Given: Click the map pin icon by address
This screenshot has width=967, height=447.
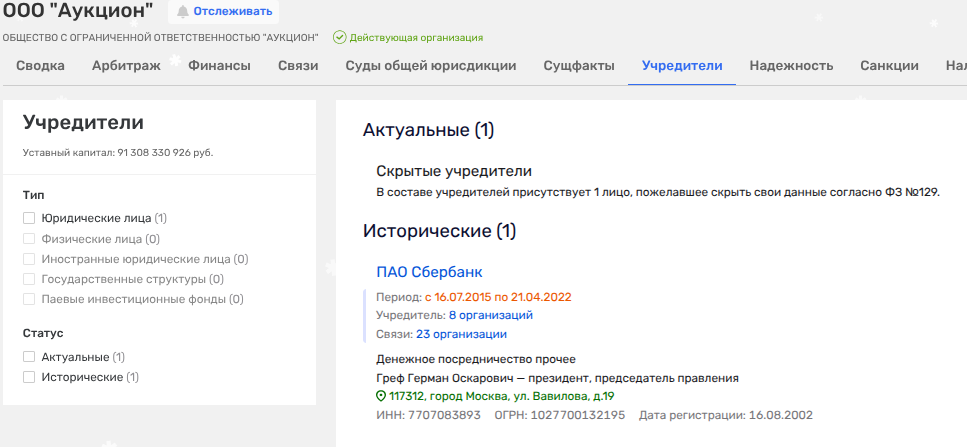Looking at the screenshot, I should pyautogui.click(x=381, y=396).
